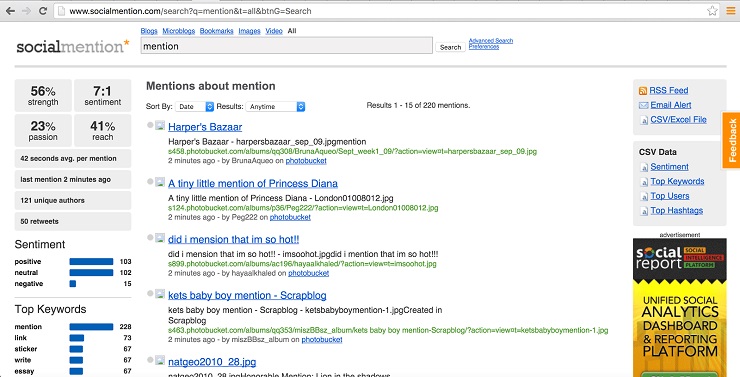Viewport: 740px width, 377px height.
Task: Open the natgeo2010_28.jpg result link
Action: (212, 362)
